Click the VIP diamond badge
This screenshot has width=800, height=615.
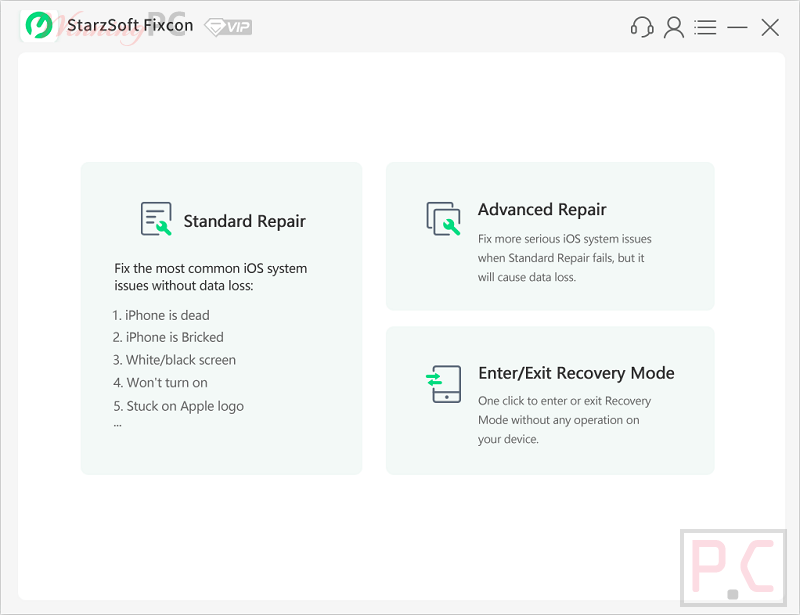(x=228, y=27)
